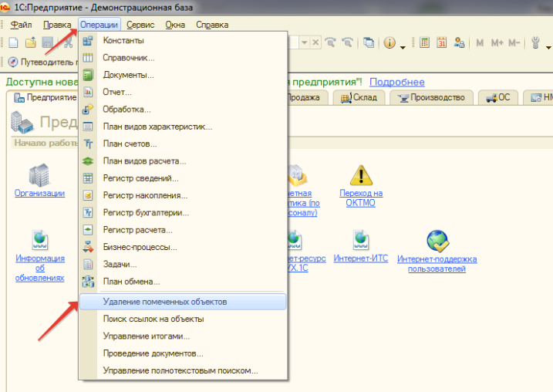Viewport: 553px width, 392px height.
Task: Follow the Подробнее link
Action: click(396, 82)
